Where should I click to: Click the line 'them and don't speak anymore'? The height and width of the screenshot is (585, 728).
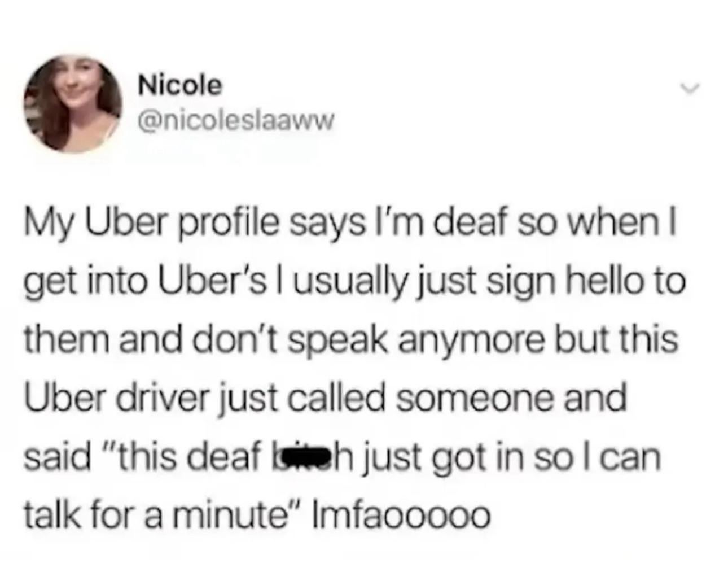350,340
